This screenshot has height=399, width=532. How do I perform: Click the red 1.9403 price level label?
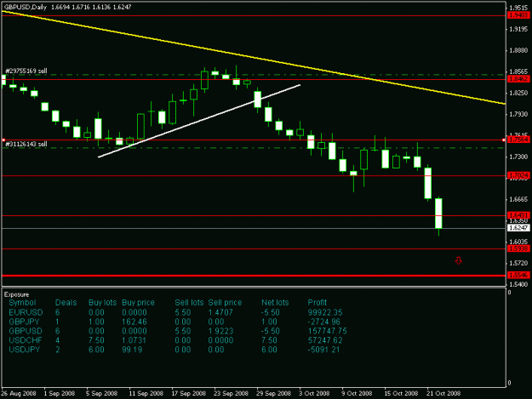point(518,15)
